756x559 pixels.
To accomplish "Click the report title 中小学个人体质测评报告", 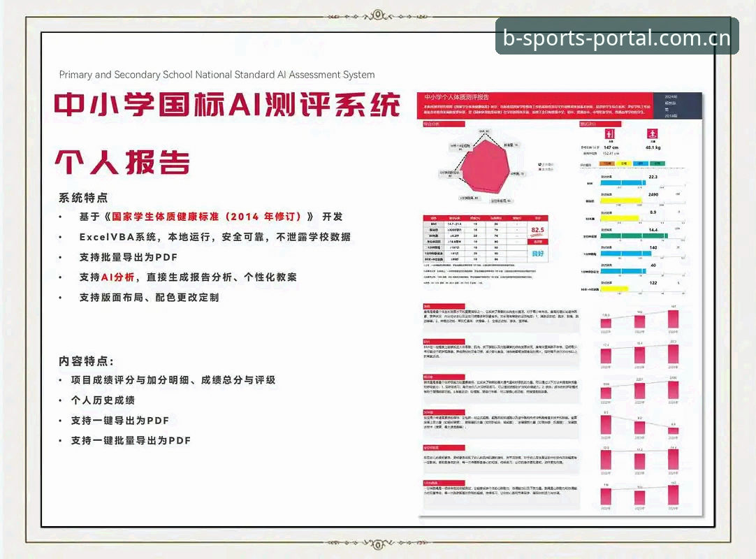I will coord(456,97).
